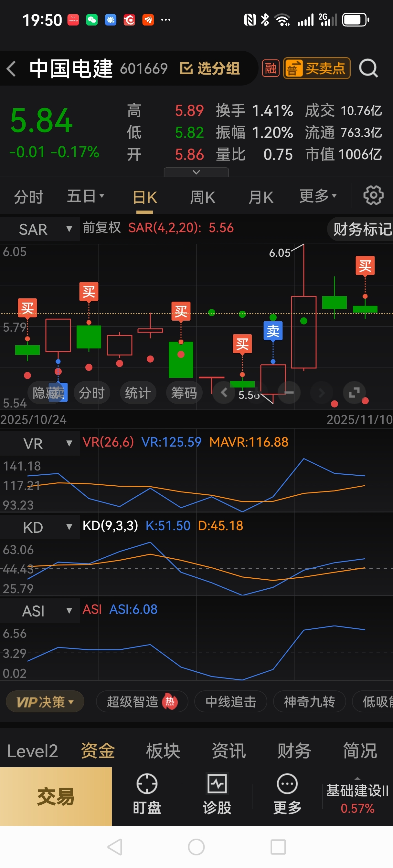Tap the rightmost 买 signal marker
393x868 pixels.
(365, 266)
